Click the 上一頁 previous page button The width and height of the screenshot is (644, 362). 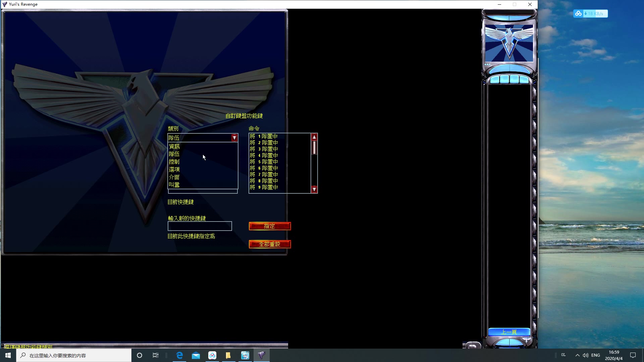pyautogui.click(x=509, y=332)
